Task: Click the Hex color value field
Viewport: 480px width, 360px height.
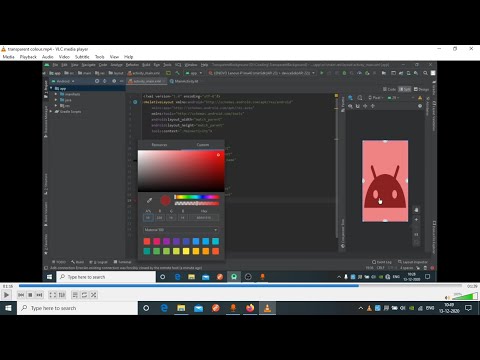Action: [204, 218]
